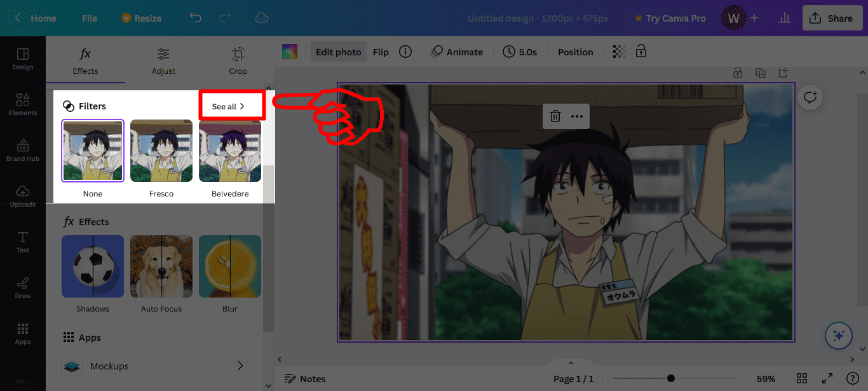Open the Shadows effect

93,266
